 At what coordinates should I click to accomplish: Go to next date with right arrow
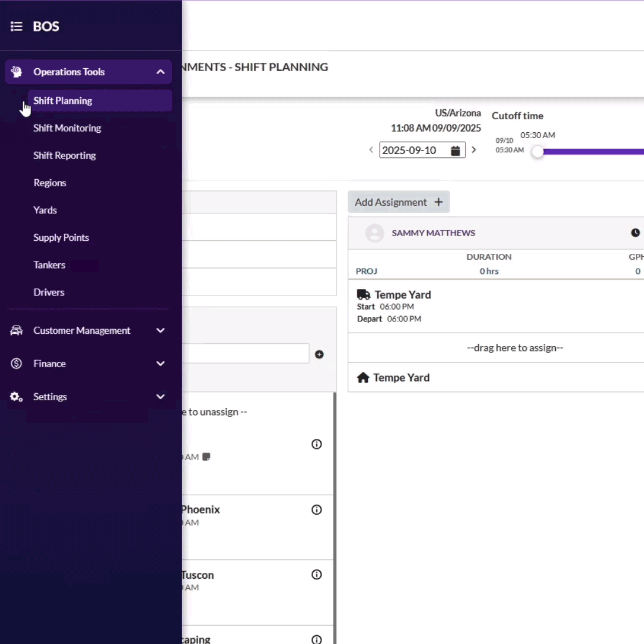(474, 150)
